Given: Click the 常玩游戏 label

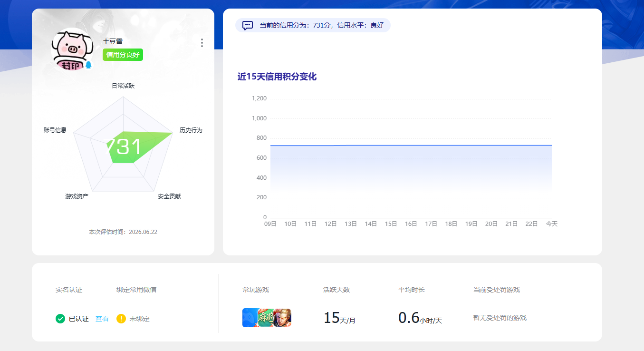Looking at the screenshot, I should [256, 290].
